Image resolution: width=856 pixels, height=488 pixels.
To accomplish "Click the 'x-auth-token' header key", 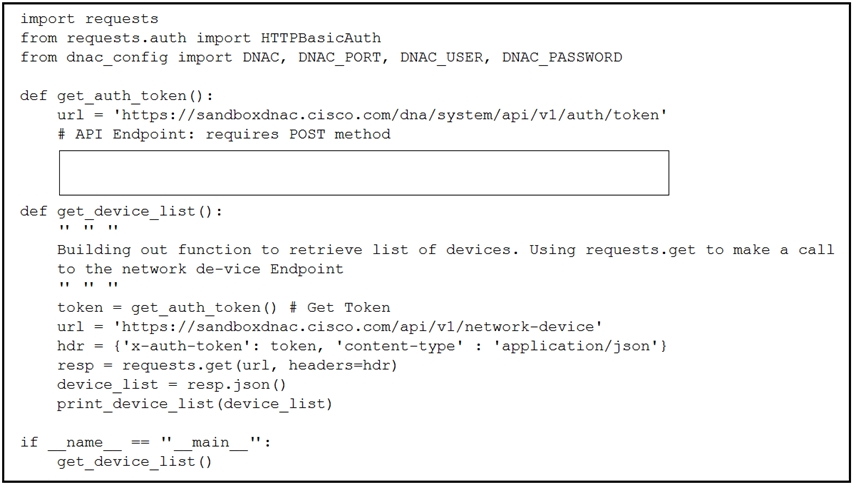I will [187, 346].
